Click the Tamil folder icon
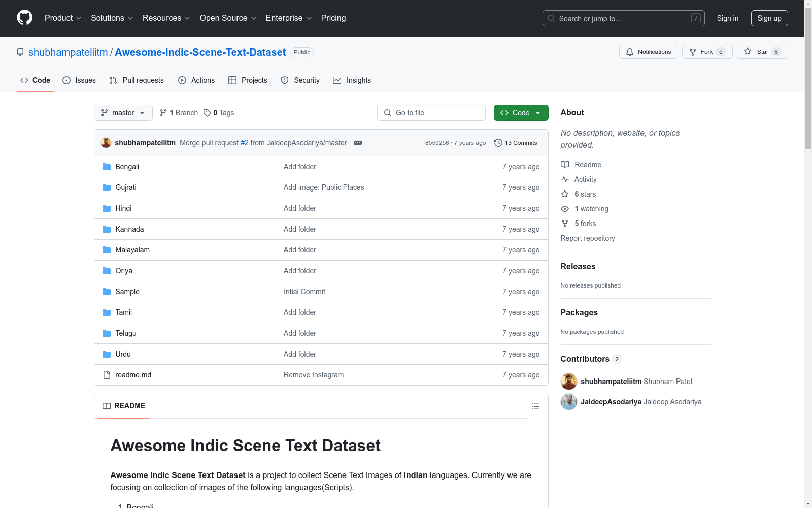The image size is (812, 508). tap(107, 312)
